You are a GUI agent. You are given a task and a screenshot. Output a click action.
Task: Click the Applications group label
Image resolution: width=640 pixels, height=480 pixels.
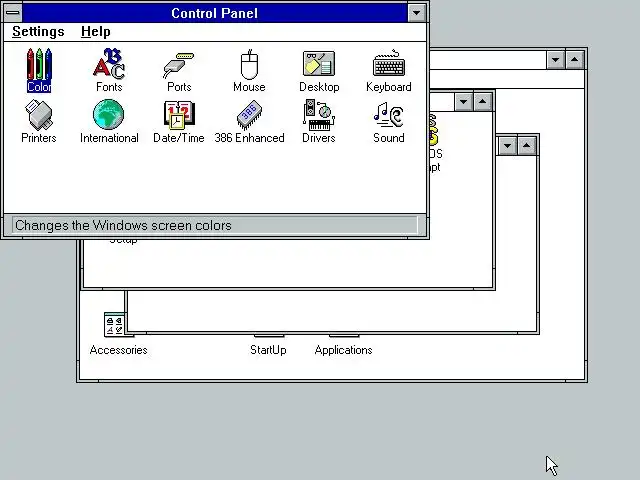(343, 350)
